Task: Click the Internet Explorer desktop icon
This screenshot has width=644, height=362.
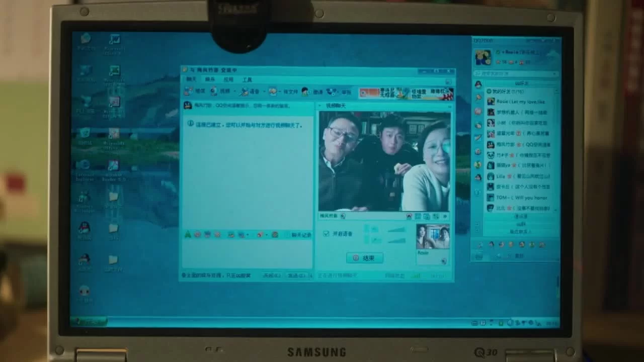Action: (84, 165)
